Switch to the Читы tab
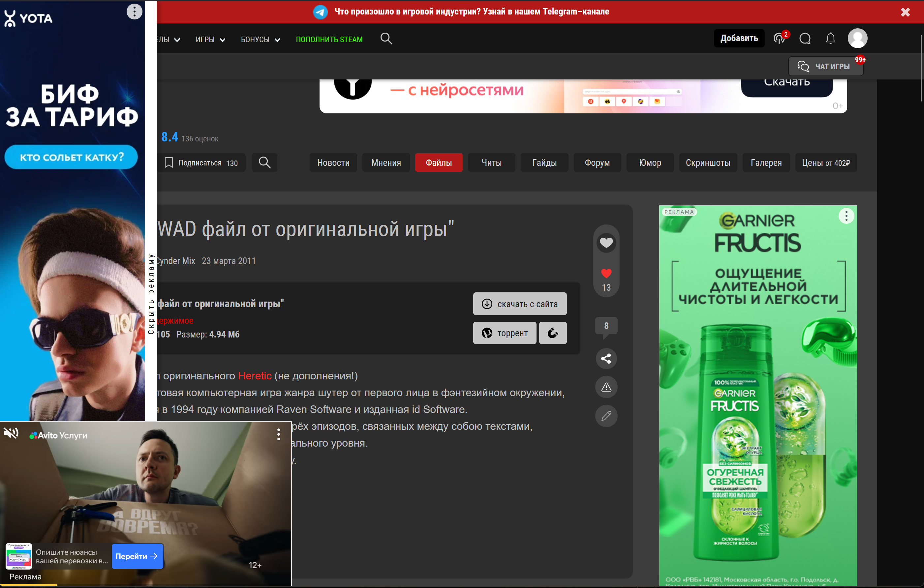924x588 pixels. (491, 162)
